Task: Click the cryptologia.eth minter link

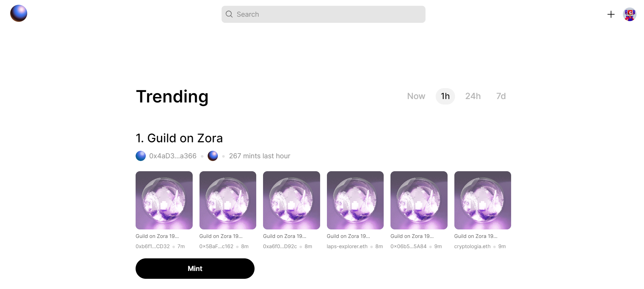Action: (472, 246)
